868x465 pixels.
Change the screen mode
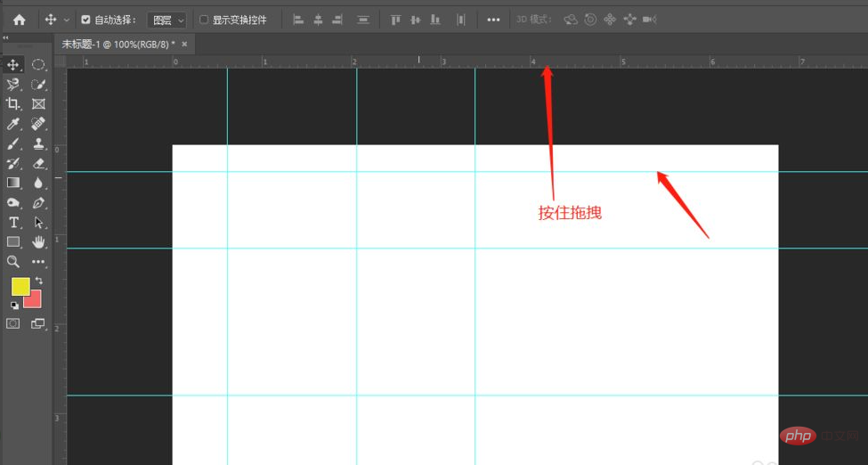[38, 323]
